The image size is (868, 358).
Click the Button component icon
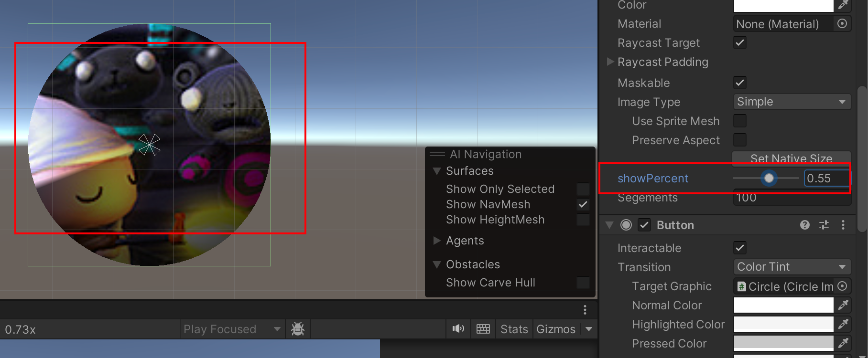[x=626, y=225]
